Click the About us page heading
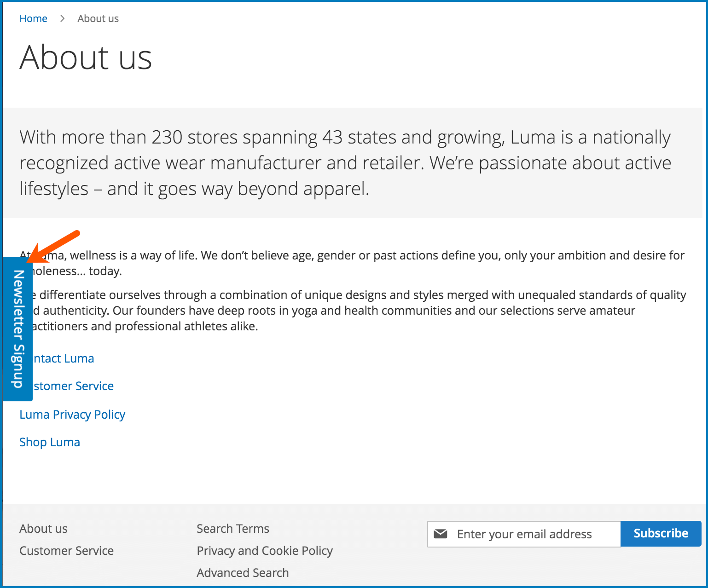The height and width of the screenshot is (588, 708). 86,58
